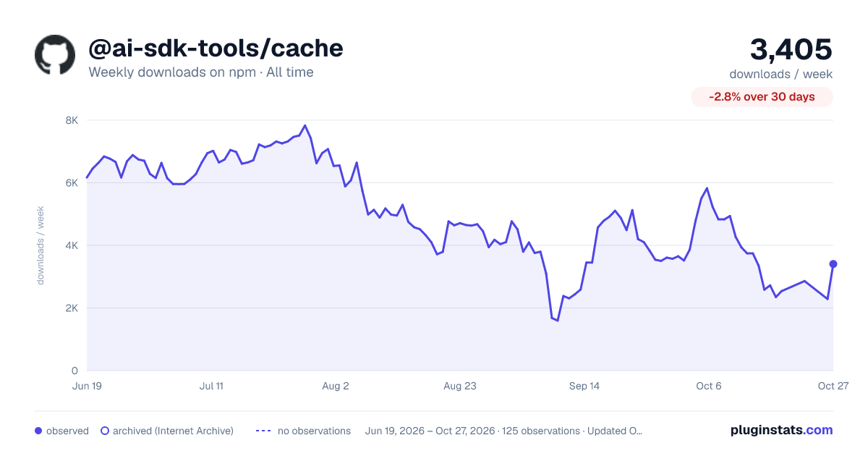868x456 pixels.
Task: Click the Aug 2 x-axis date
Action: 336,386
